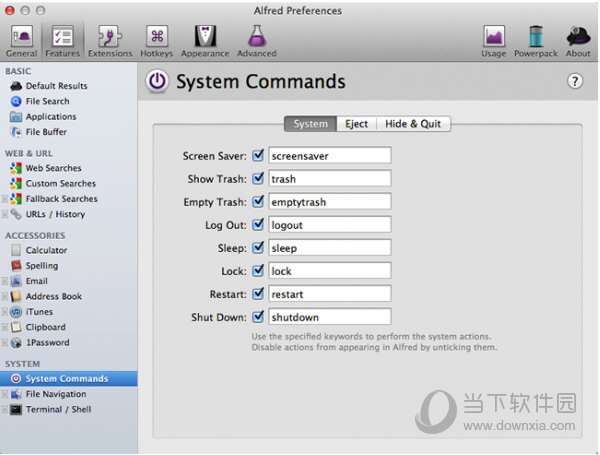This screenshot has width=600, height=455.
Task: Click the sleep keyword field
Action: (x=329, y=248)
